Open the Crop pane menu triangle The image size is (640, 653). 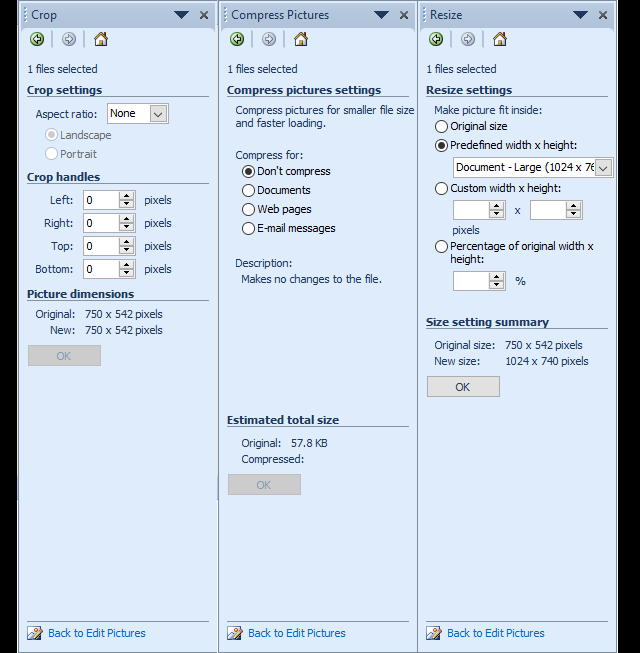(181, 15)
